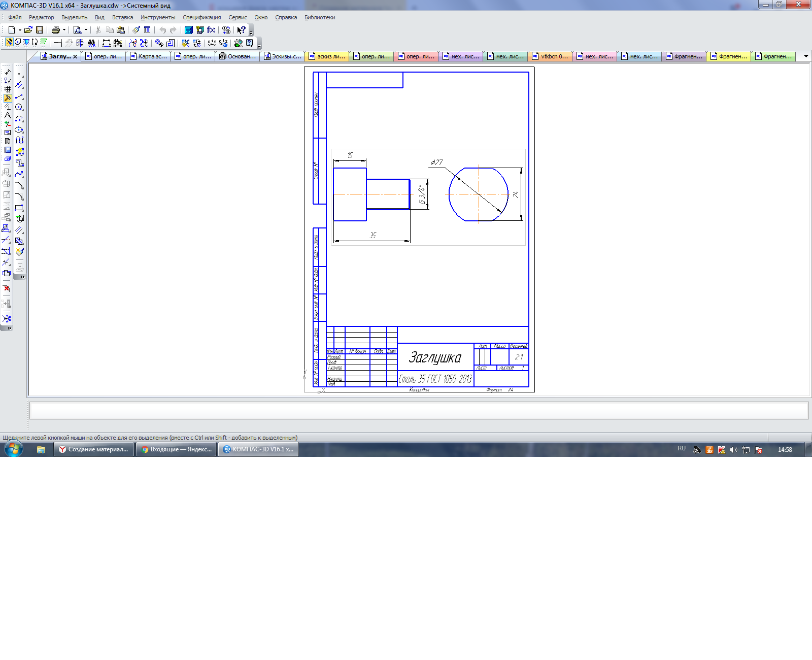Select the Rectangle drawing tool
The image size is (812, 660).
[19, 208]
